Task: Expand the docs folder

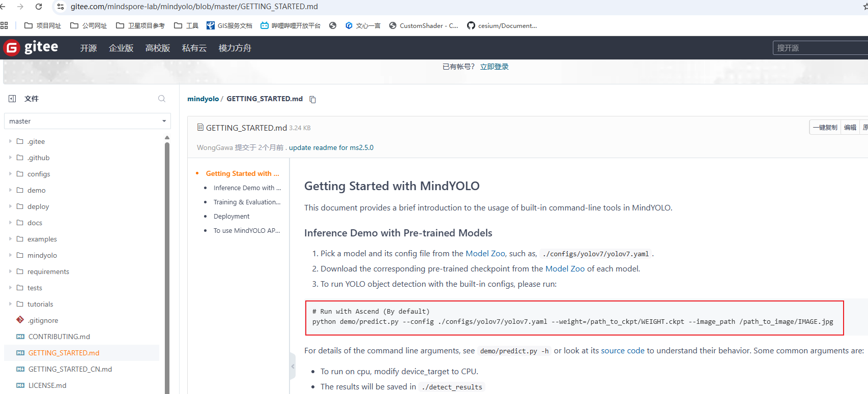Action: (10, 223)
